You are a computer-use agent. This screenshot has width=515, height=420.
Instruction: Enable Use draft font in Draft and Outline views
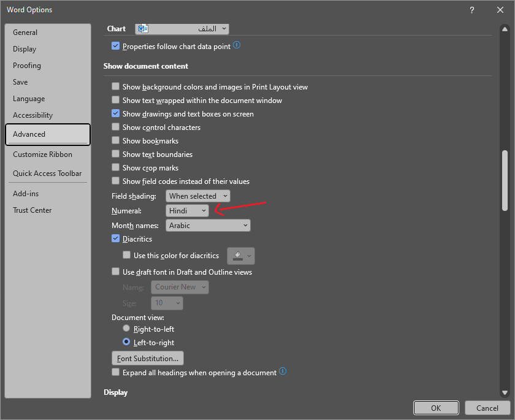(115, 272)
